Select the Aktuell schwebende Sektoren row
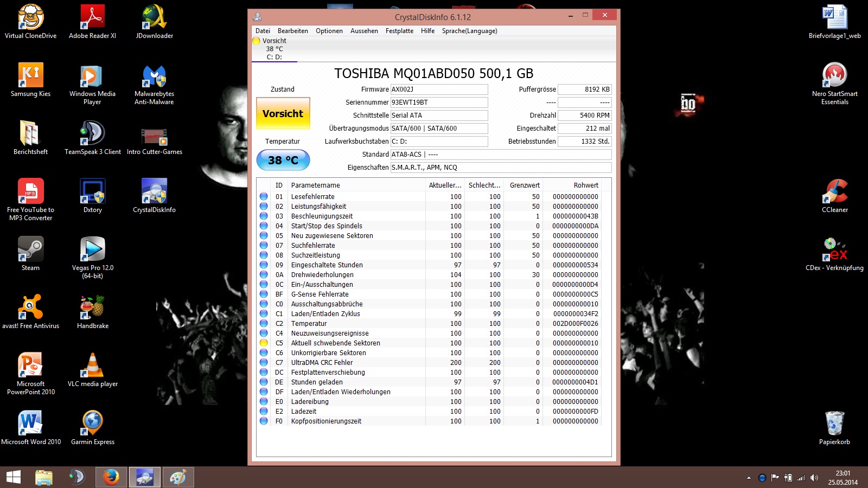This screenshot has width=868, height=488. (430, 343)
